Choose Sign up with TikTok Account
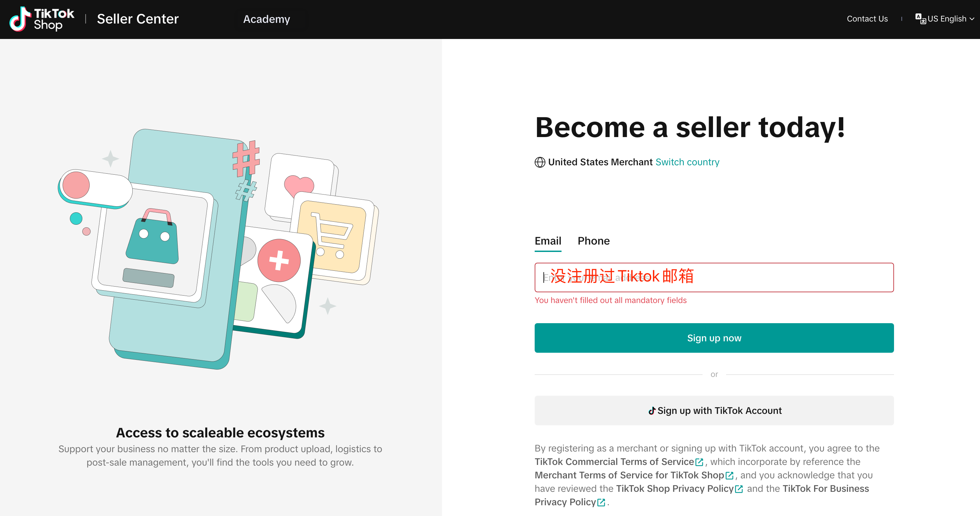 pos(714,411)
